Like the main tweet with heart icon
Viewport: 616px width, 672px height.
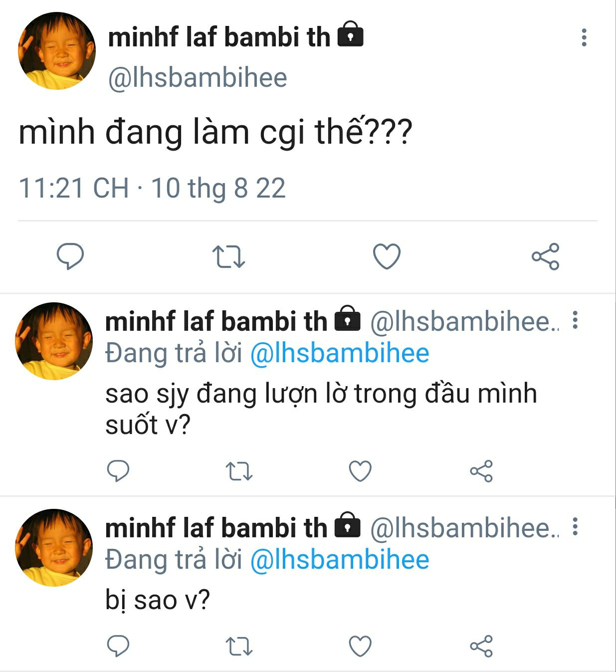pos(387,256)
